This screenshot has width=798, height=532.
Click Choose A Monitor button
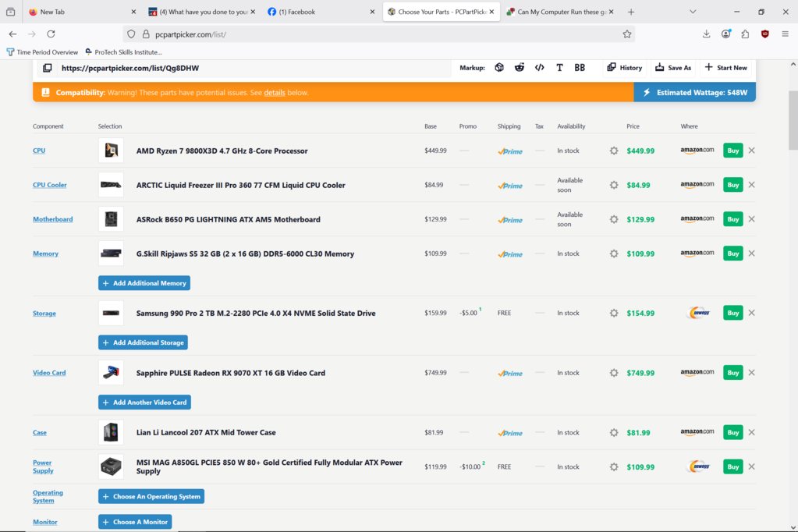pos(135,522)
